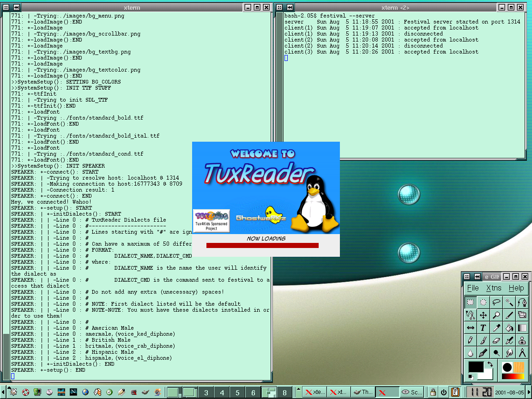532x399 pixels.
Task: Select the Rectangular Select tool in GIMP
Action: (470, 302)
